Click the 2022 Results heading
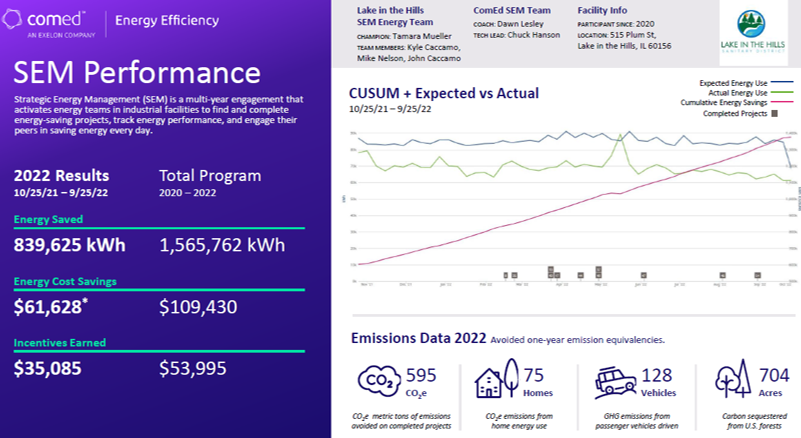 click(x=61, y=175)
